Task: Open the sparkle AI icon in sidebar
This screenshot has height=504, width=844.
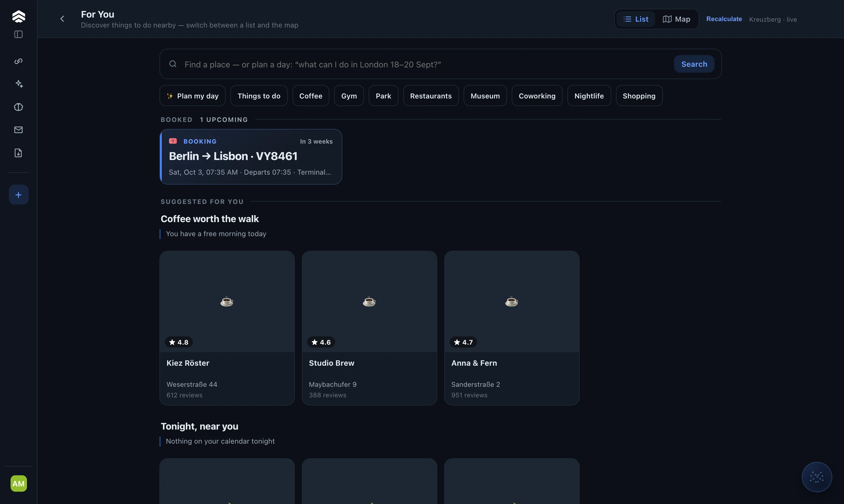Action: click(19, 84)
